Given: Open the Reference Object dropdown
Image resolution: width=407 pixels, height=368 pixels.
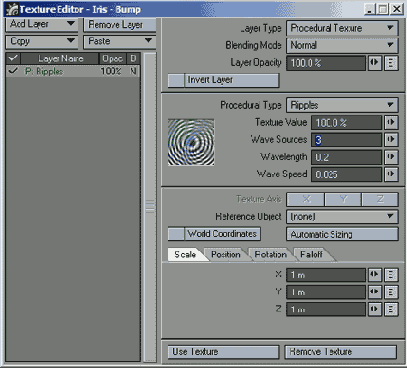Looking at the screenshot, I should [342, 217].
